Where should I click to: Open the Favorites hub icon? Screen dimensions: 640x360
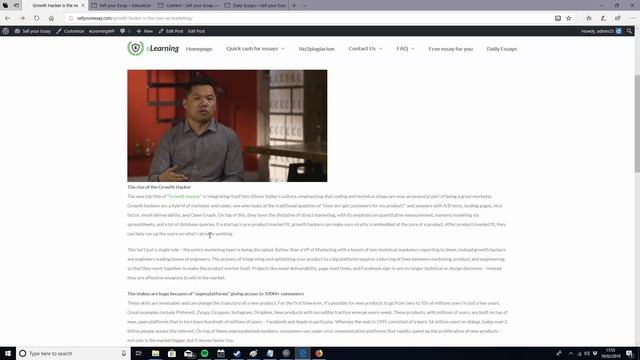589,18
